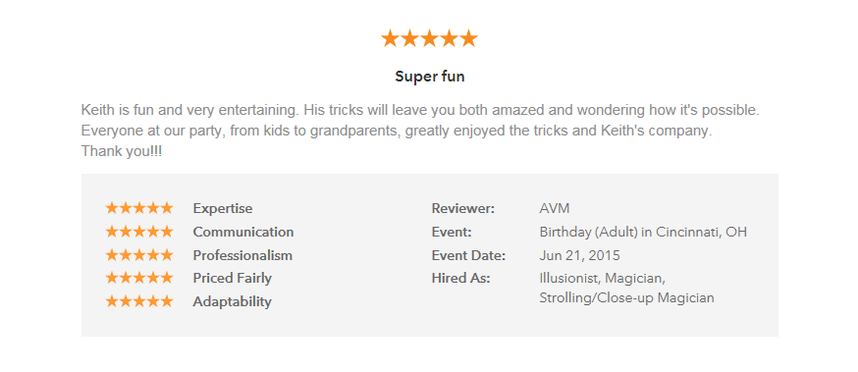
Task: Click the Priced Fairly label
Action: click(x=232, y=278)
